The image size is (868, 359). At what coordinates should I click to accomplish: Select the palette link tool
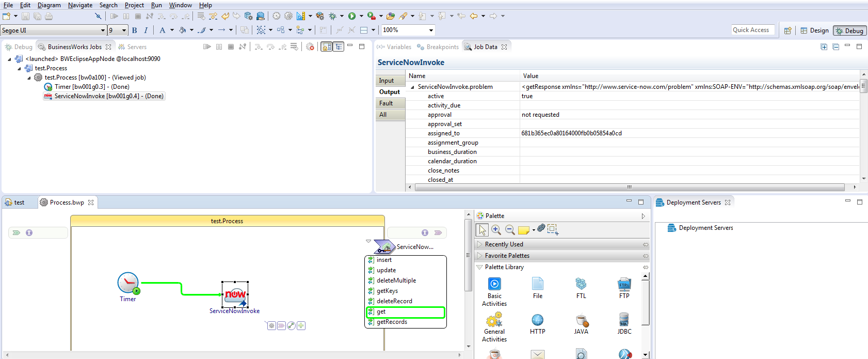[541, 228]
